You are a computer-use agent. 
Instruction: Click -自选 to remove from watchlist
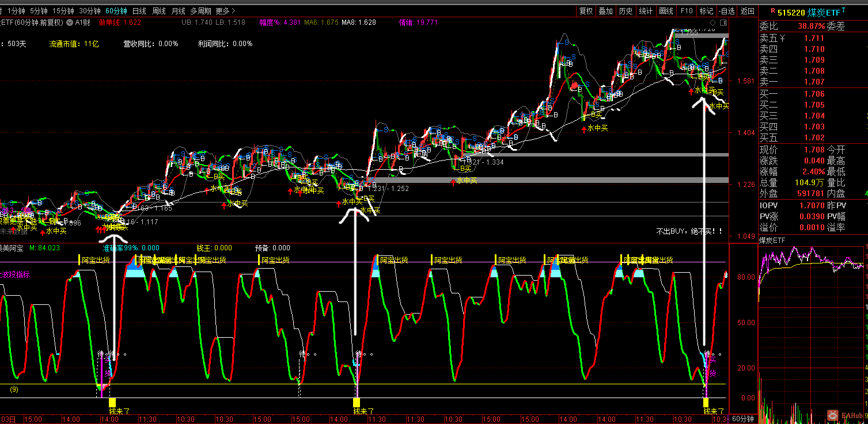tap(726, 11)
